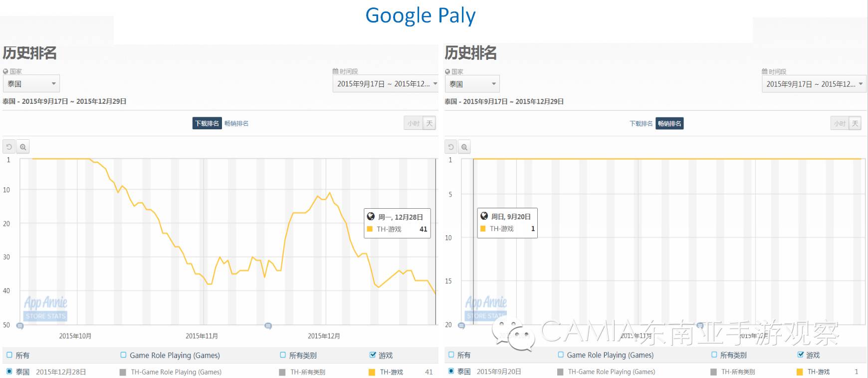Image resolution: width=868 pixels, height=378 pixels.
Task: Switch right chart to 小时 view
Action: (840, 123)
